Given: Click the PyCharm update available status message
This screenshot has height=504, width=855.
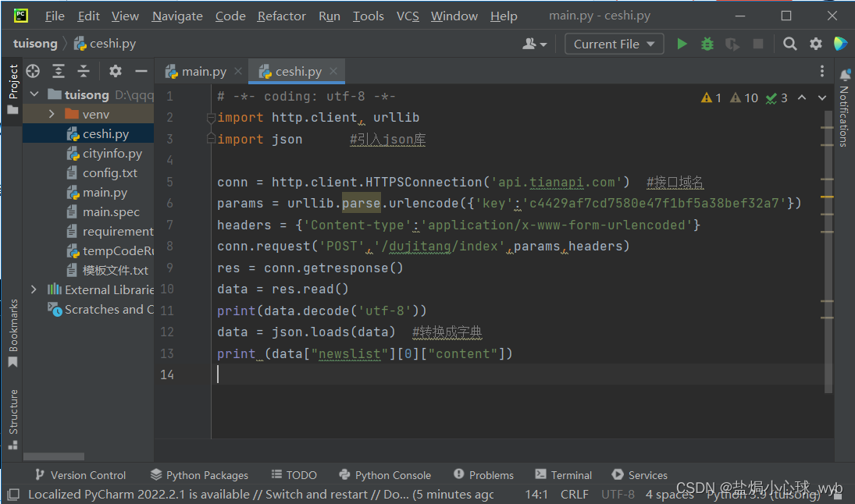Looking at the screenshot, I should click(261, 494).
